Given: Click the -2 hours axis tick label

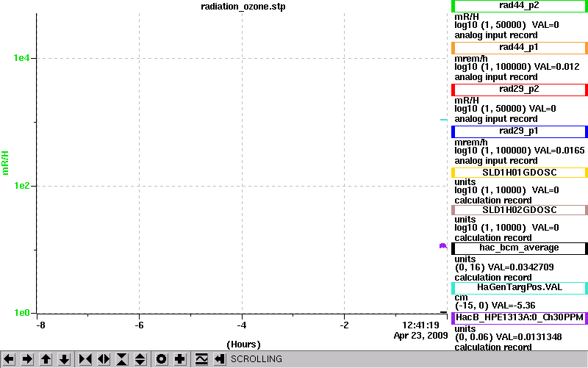Looking at the screenshot, I should click(x=344, y=325).
